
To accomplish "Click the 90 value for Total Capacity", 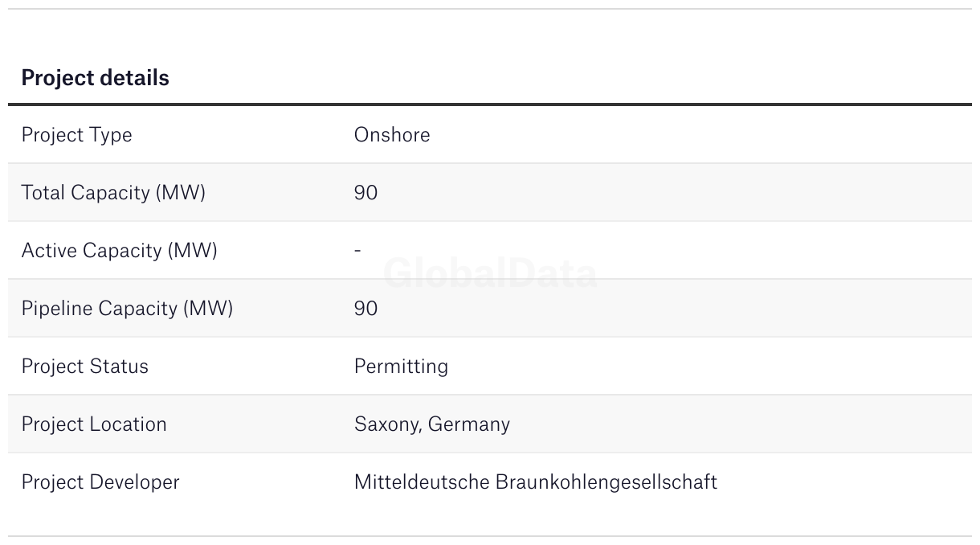I will click(x=365, y=193).
